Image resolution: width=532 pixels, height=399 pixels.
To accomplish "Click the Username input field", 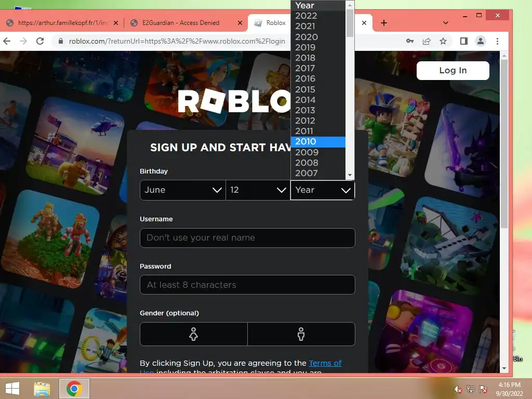I will click(x=247, y=238).
